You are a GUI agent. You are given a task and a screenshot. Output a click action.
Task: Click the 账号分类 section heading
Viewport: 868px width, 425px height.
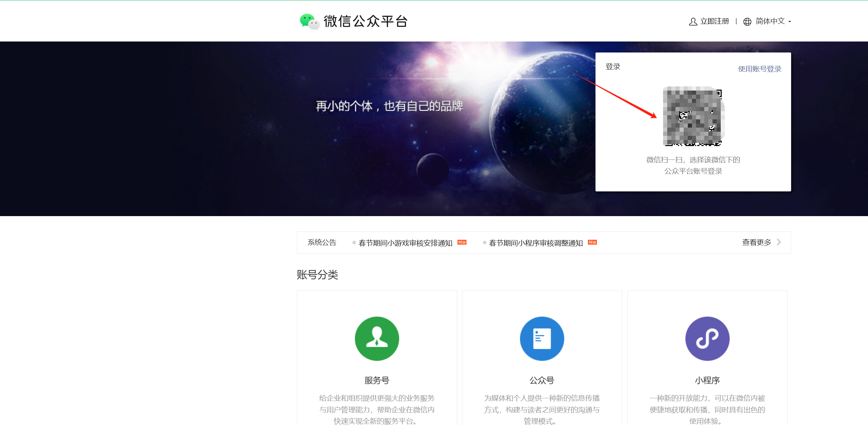(x=317, y=275)
